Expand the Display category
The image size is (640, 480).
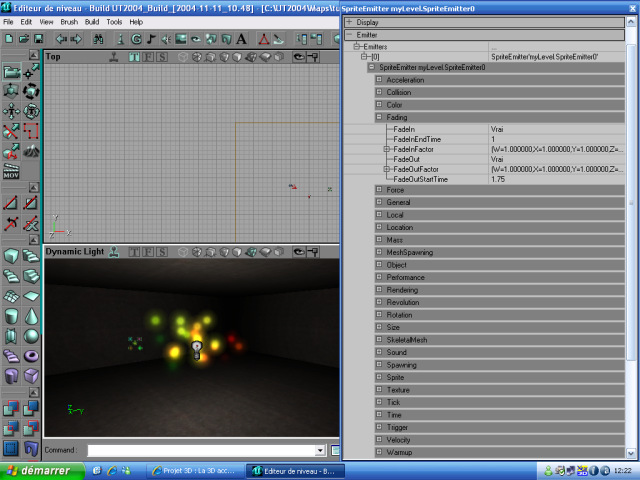(349, 21)
